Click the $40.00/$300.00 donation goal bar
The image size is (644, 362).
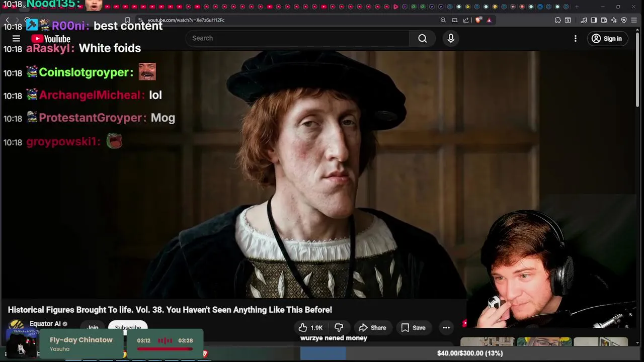469,353
